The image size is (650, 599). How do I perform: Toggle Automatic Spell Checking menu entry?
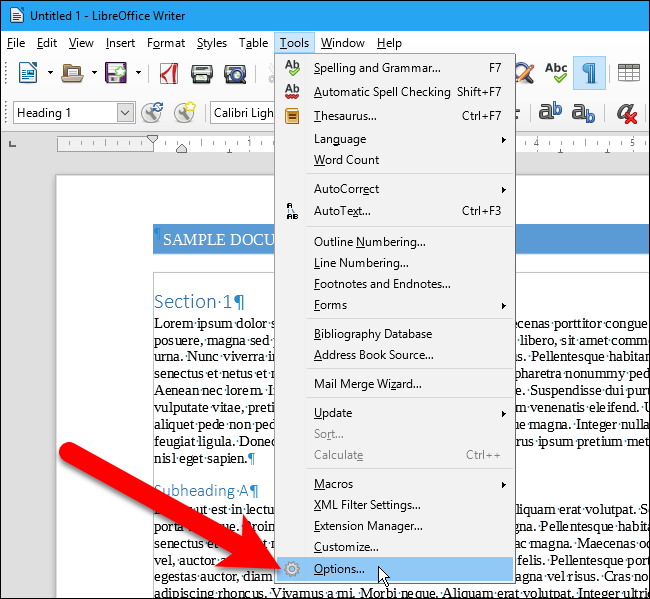pos(382,92)
